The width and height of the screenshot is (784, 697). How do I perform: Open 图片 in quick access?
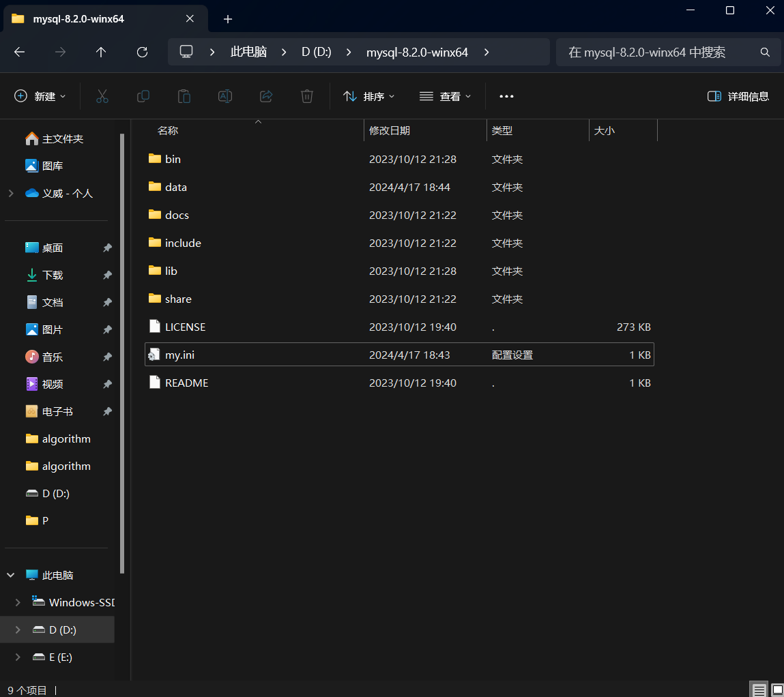44,330
